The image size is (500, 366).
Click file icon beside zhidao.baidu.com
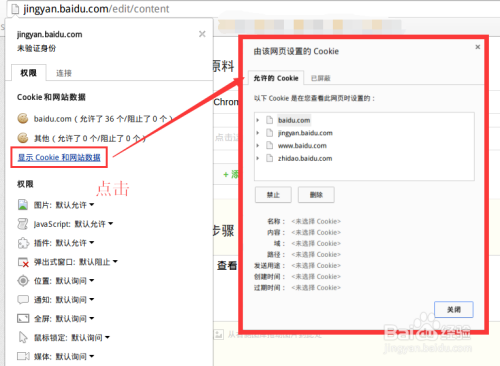(x=269, y=158)
